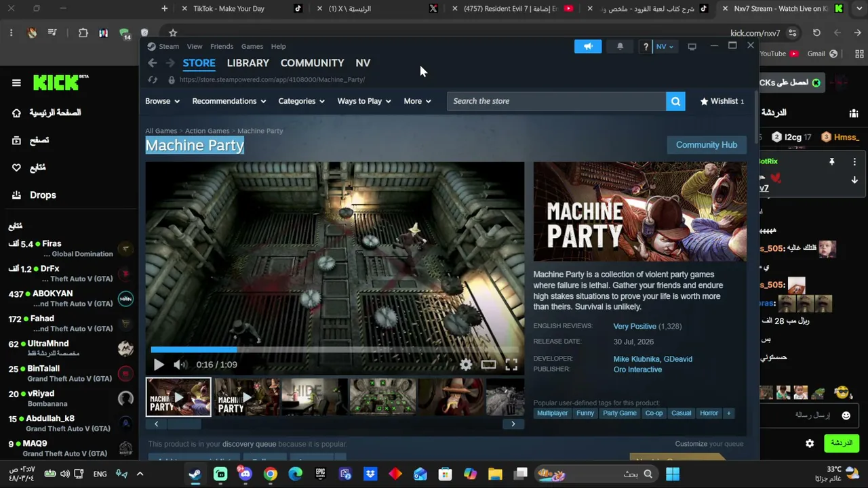Viewport: 868px width, 488px height.
Task: Open File Explorer from the taskbar
Action: [495, 474]
